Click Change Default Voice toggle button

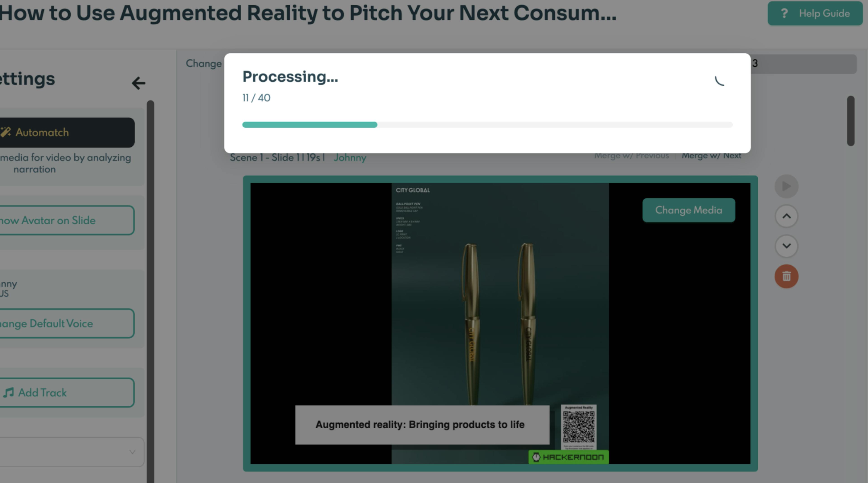[x=67, y=324]
